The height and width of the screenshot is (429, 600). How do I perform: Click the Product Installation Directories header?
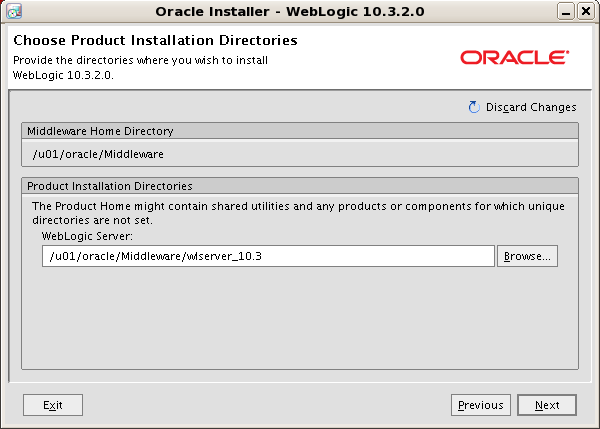tap(300, 186)
